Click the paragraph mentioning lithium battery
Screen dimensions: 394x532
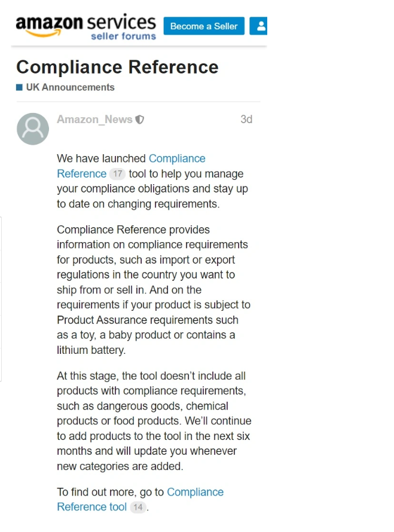tap(154, 290)
